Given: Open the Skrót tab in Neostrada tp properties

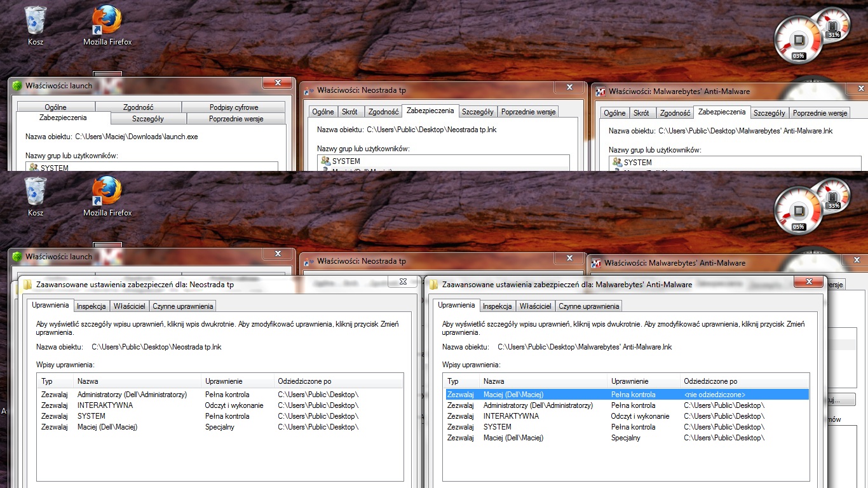Looking at the screenshot, I should coord(349,112).
